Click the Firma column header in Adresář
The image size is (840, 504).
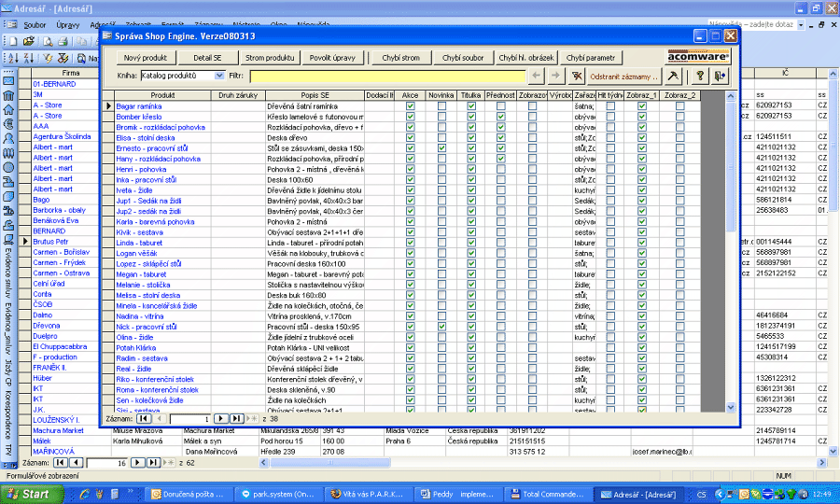[x=71, y=73]
